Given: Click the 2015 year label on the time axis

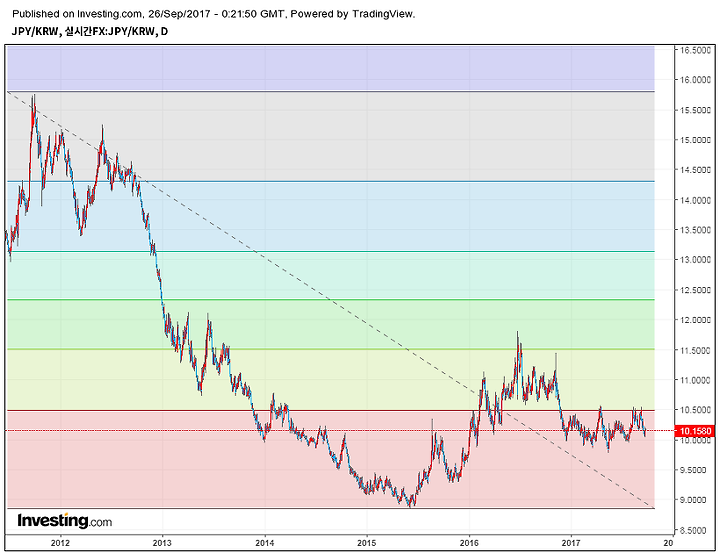Looking at the screenshot, I should tap(366, 543).
